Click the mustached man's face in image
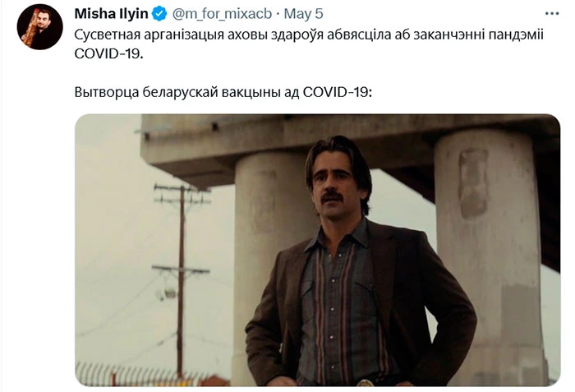This screenshot has width=575, height=392. 333,187
